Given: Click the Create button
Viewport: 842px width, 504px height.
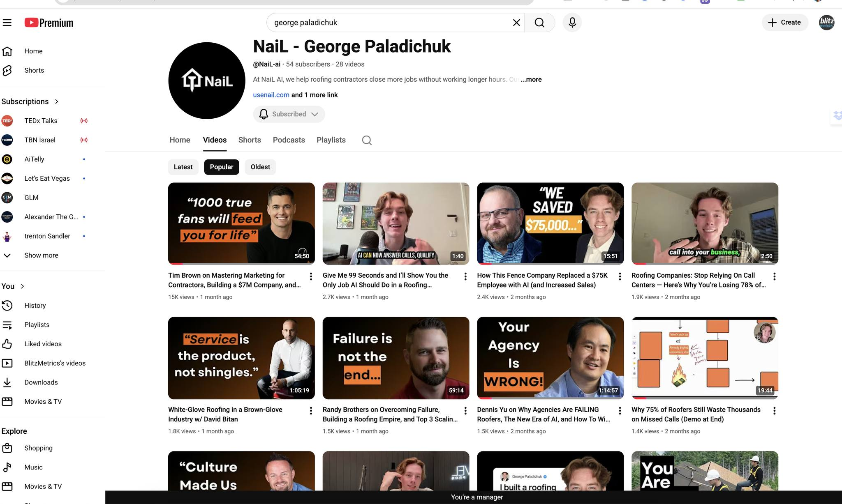Looking at the screenshot, I should [784, 22].
